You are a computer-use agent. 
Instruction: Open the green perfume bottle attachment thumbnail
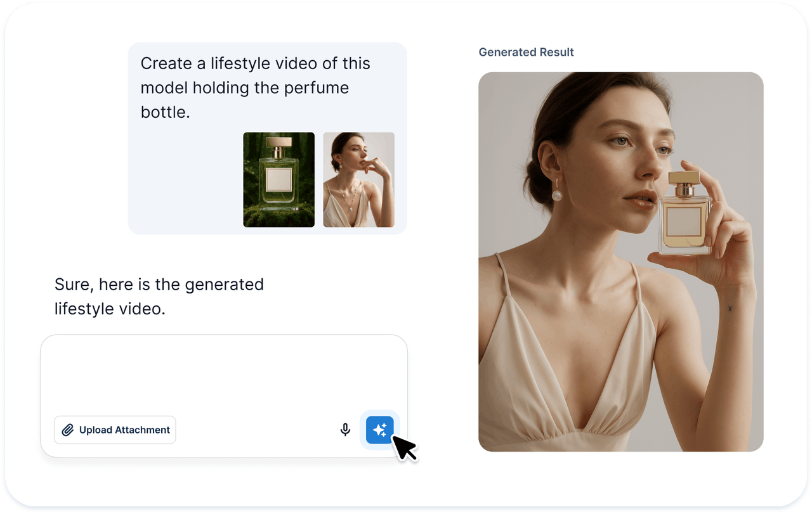click(x=279, y=179)
